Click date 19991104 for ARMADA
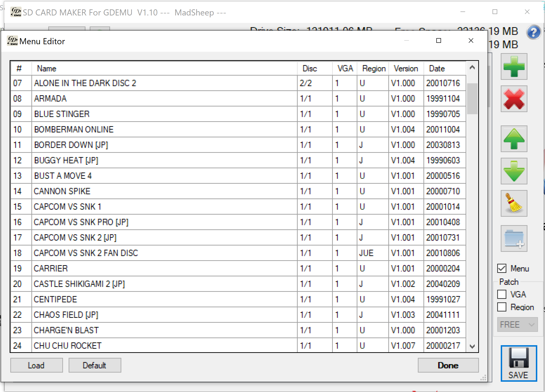The width and height of the screenshot is (545, 392). coord(445,99)
